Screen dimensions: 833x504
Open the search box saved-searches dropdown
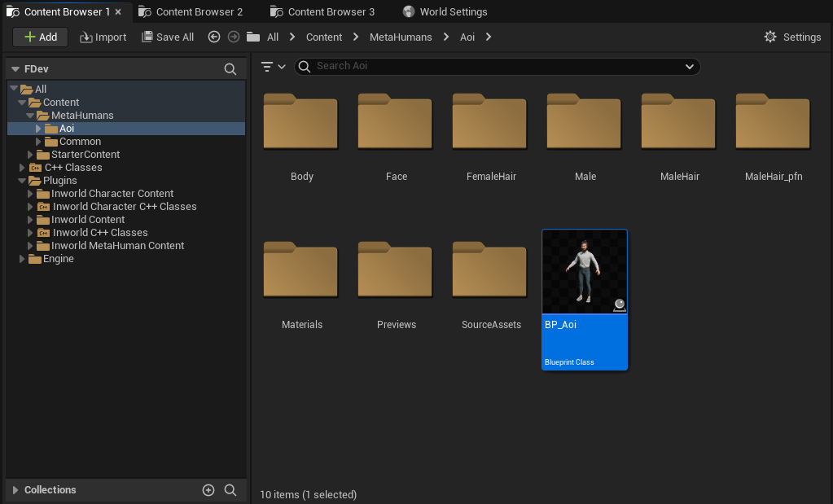690,67
